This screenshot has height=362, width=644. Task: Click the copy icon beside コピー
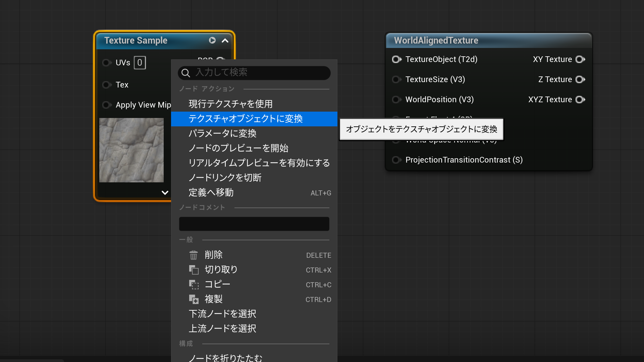tap(194, 284)
